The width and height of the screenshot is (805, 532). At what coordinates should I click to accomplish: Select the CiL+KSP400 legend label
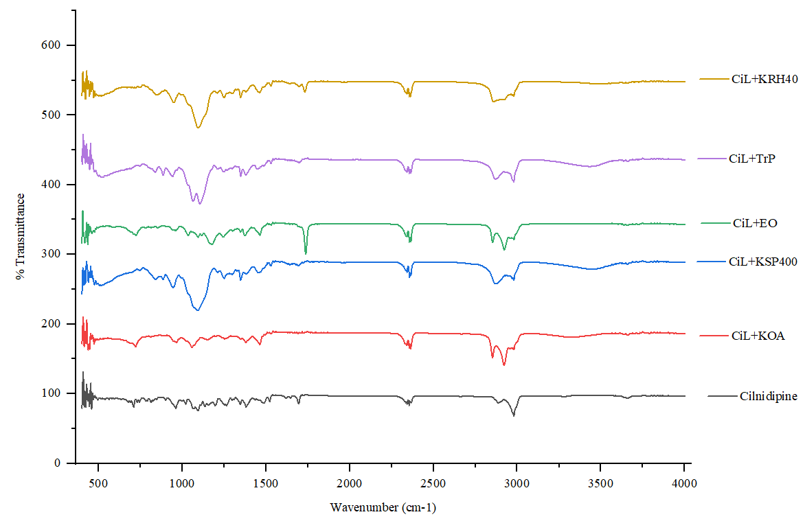(762, 262)
